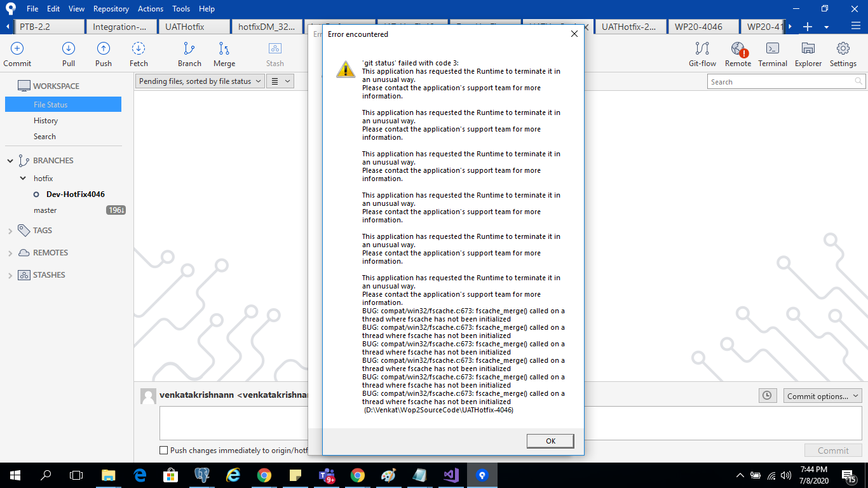868x488 pixels.
Task: Collapse the BRANCHES section
Action: [10, 161]
